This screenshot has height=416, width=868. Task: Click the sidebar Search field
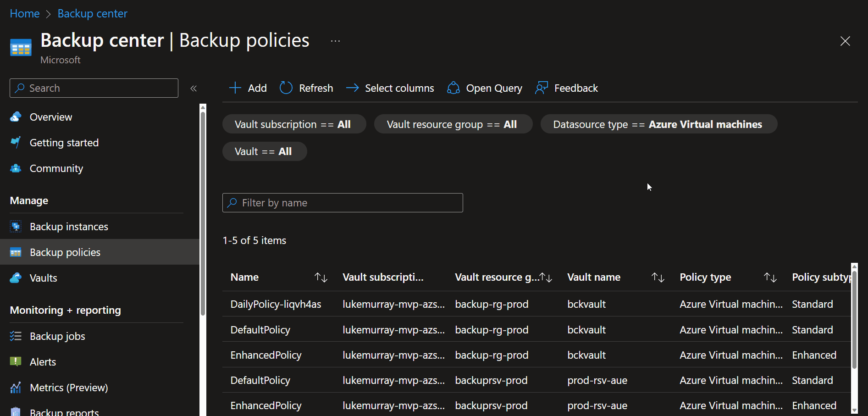click(x=94, y=88)
